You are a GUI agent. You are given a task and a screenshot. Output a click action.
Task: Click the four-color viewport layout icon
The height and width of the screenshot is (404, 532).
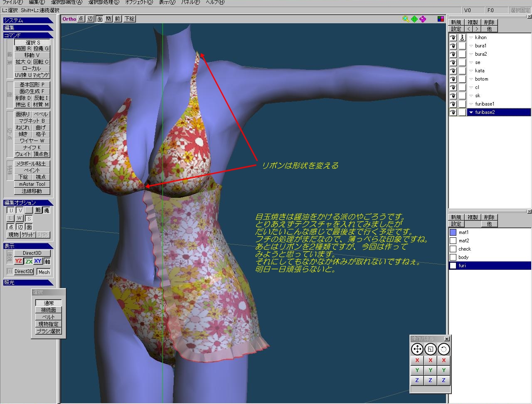point(441,19)
